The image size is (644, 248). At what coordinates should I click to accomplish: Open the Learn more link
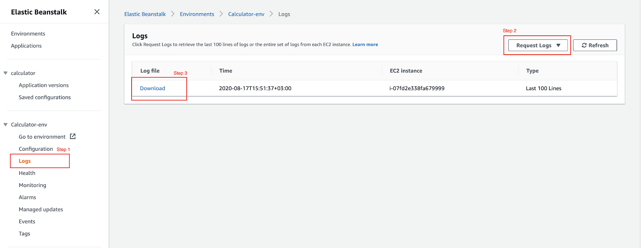[x=365, y=45]
